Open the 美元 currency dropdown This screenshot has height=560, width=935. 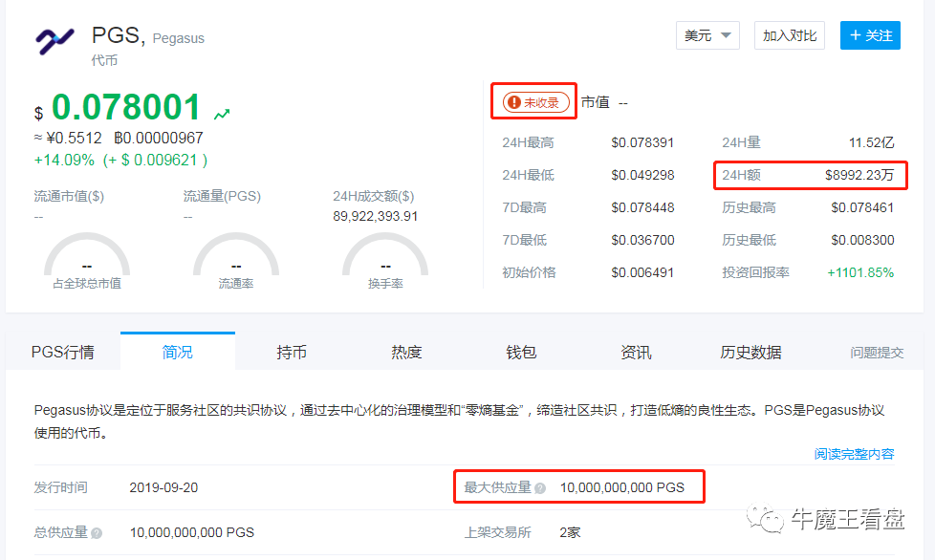pos(707,35)
